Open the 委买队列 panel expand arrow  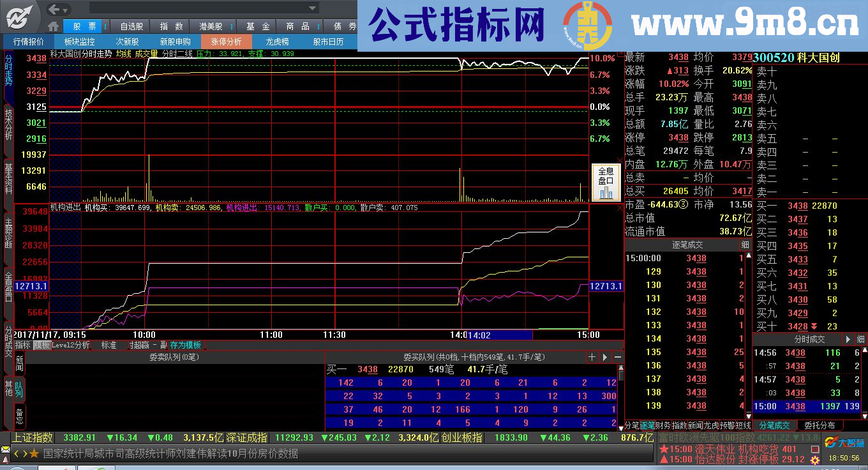tap(603, 357)
